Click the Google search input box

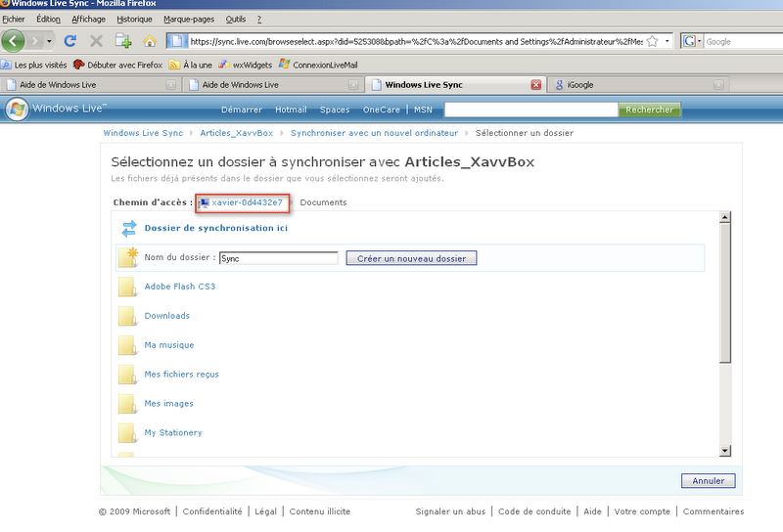[743, 41]
